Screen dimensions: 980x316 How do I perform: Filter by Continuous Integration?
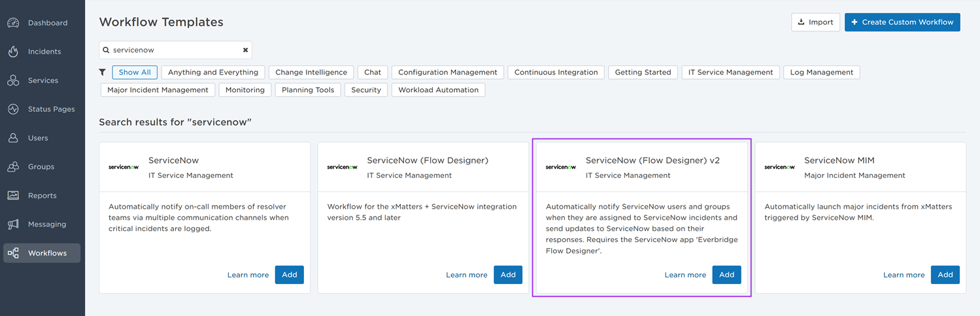[x=556, y=73]
